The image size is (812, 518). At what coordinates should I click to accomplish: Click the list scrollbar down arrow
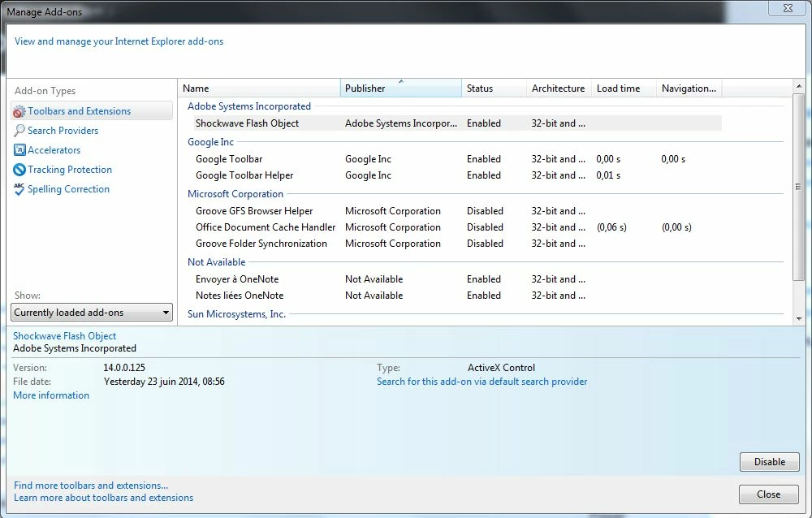pyautogui.click(x=798, y=318)
